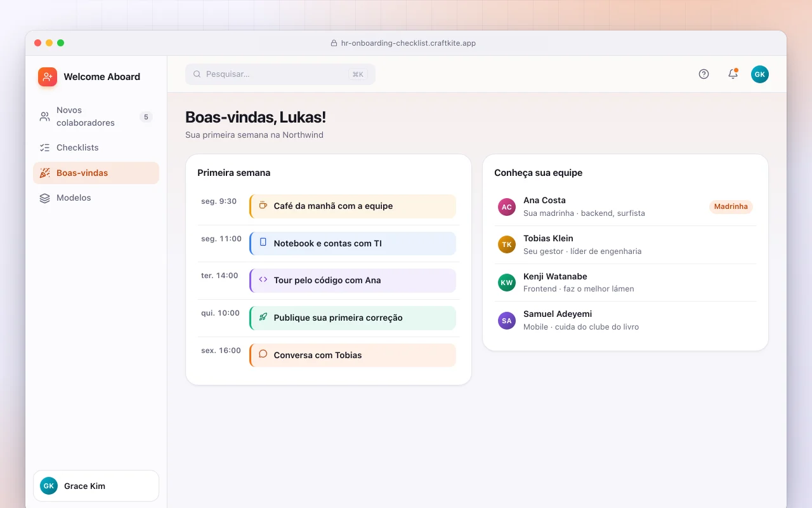Click the rocket icon on Publique sua primeira correção
Viewport: 812px width, 508px height.
point(263,317)
